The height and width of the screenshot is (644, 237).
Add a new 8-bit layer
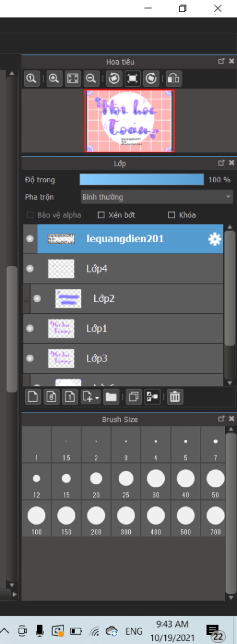(x=51, y=397)
